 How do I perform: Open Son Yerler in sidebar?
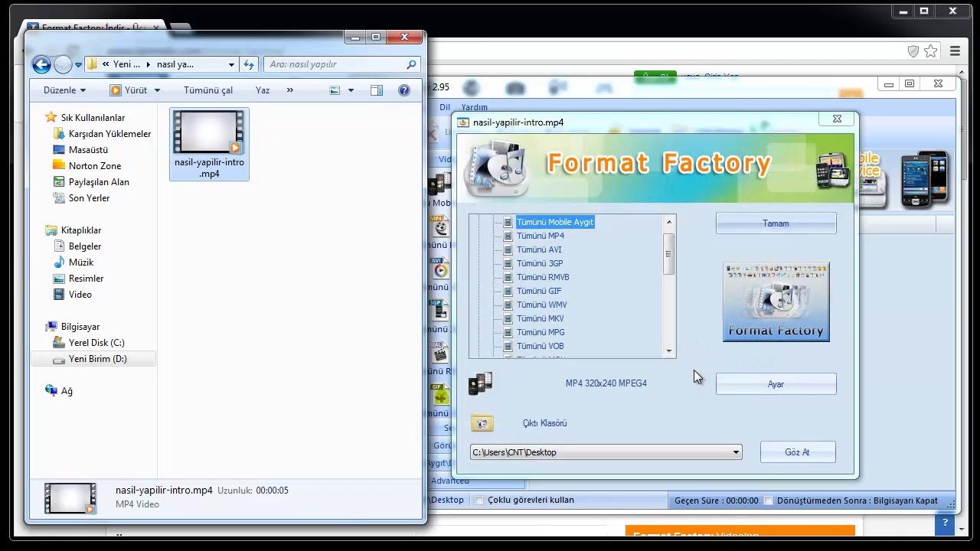(89, 198)
